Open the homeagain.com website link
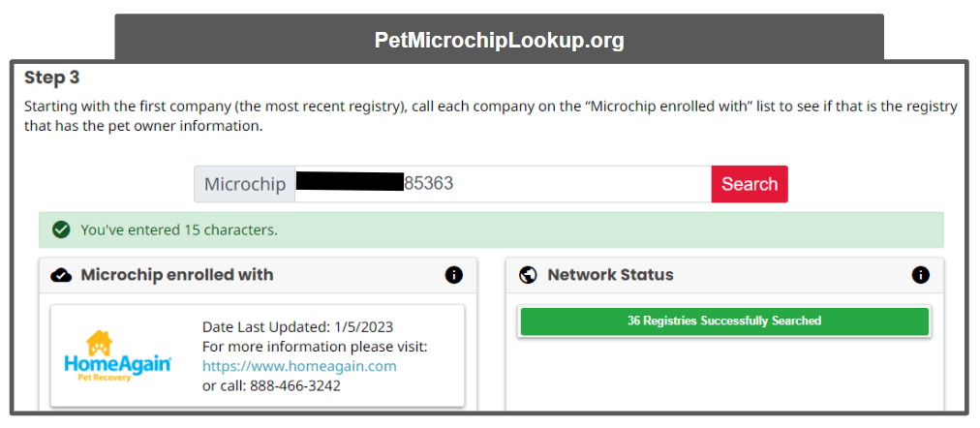The width and height of the screenshot is (980, 428). 299,366
